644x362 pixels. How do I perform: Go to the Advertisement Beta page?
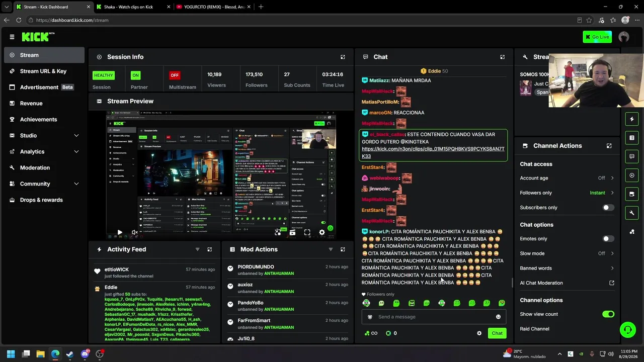pyautogui.click(x=44, y=87)
